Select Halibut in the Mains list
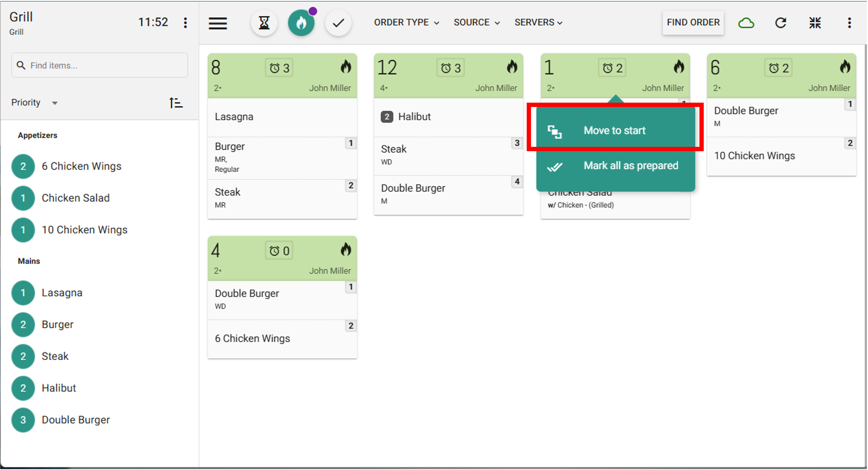Viewport: 868px width, 470px height. tap(59, 388)
